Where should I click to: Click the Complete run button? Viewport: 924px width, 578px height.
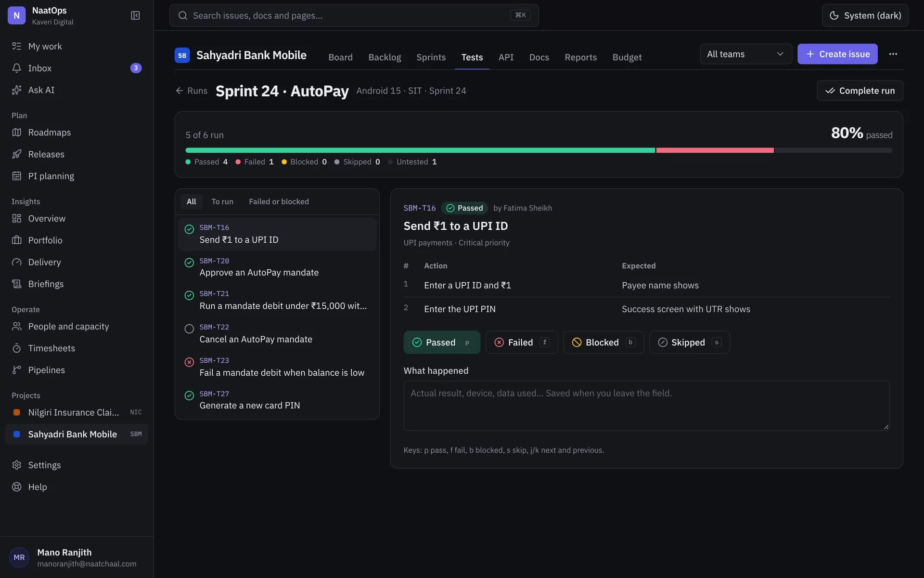(860, 91)
